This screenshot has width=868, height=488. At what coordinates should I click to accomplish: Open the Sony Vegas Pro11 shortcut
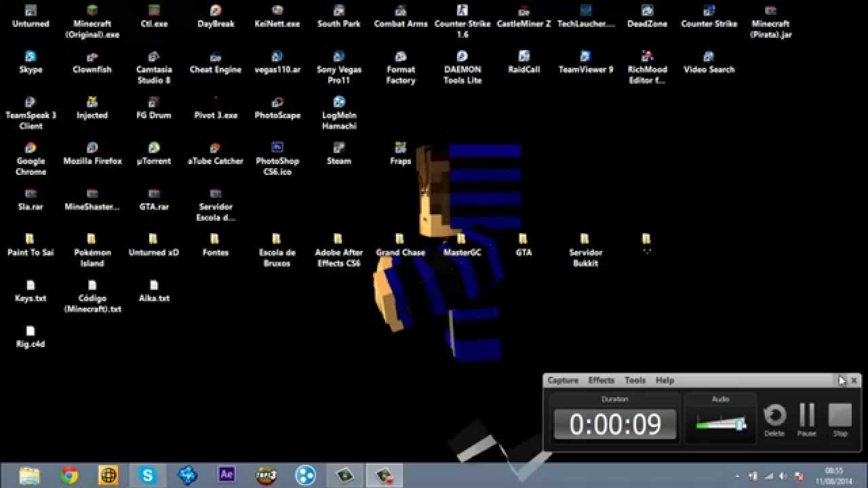click(x=339, y=68)
